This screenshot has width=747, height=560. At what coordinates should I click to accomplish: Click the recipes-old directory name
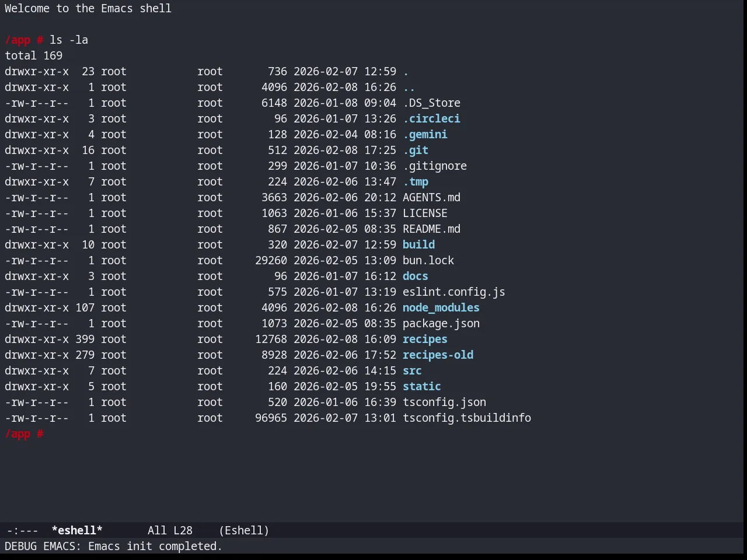[x=438, y=355]
